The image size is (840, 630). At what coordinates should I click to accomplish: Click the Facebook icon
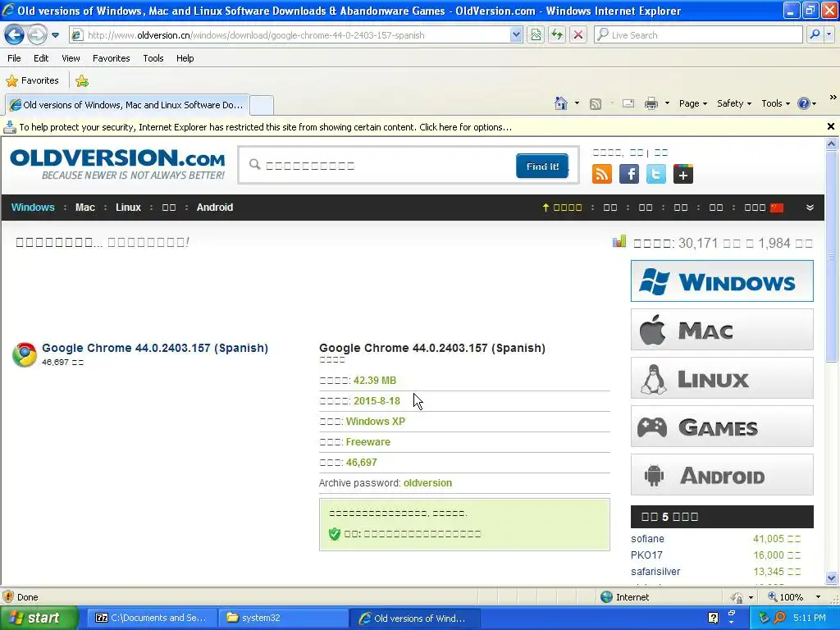click(x=629, y=174)
